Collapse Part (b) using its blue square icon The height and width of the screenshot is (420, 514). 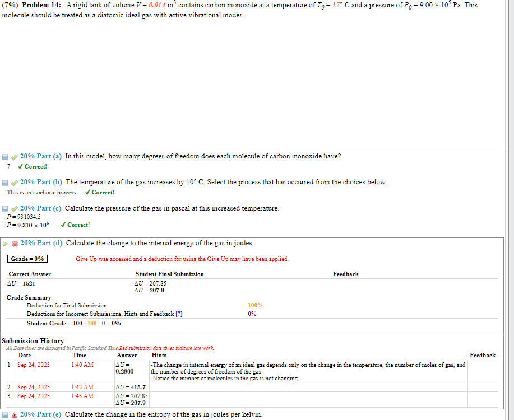[x=4, y=182]
